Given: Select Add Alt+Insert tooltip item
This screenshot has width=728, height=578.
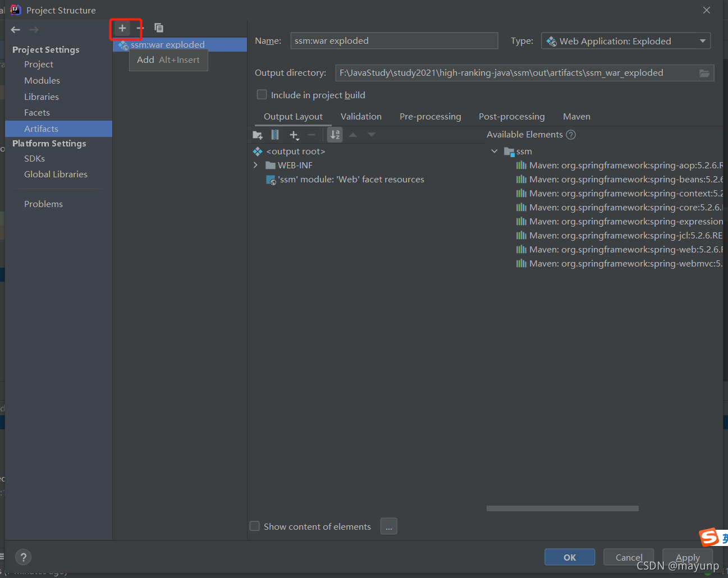Looking at the screenshot, I should point(168,60).
